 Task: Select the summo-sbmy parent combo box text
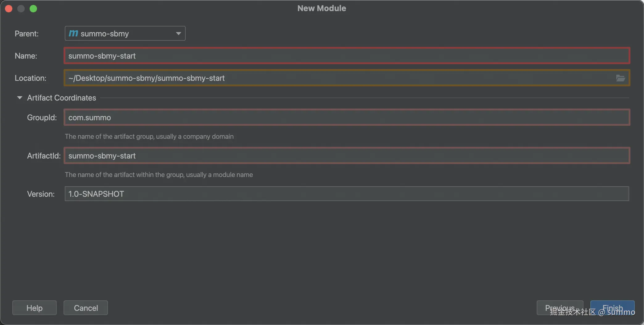[105, 34]
